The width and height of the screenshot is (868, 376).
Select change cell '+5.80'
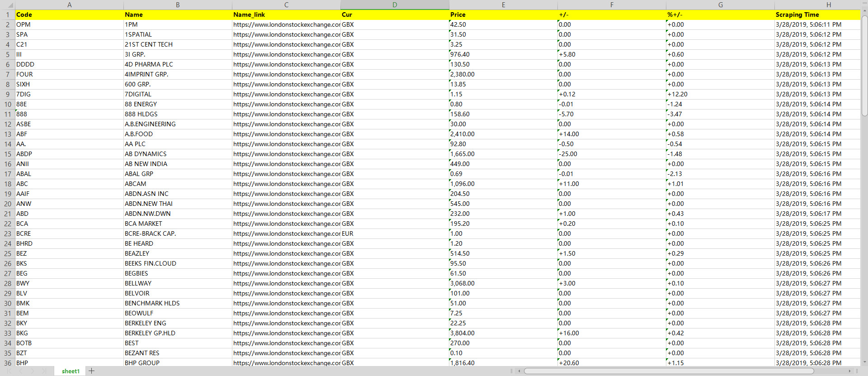[612, 54]
